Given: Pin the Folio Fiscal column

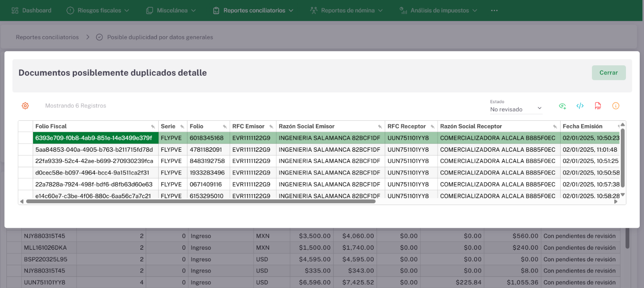Looking at the screenshot, I should [x=153, y=127].
